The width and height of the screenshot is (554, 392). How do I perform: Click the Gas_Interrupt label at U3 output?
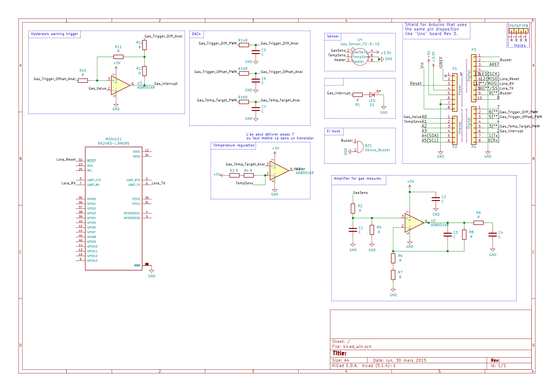166,84
